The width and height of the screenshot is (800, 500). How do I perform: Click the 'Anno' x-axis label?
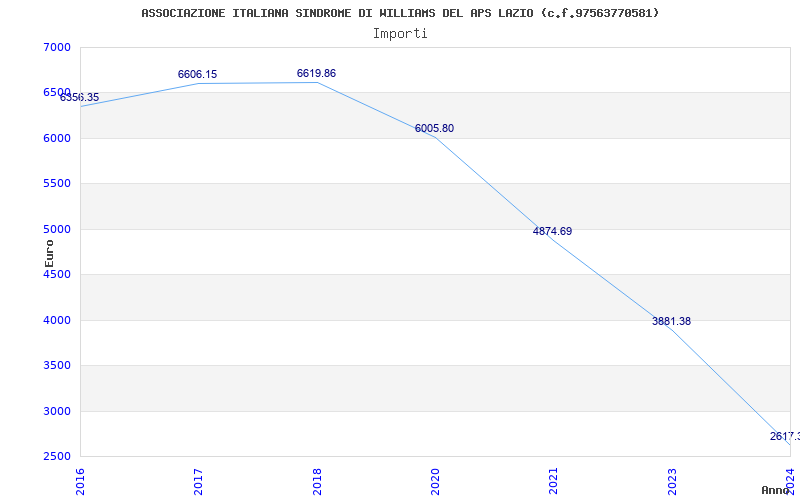(x=775, y=490)
